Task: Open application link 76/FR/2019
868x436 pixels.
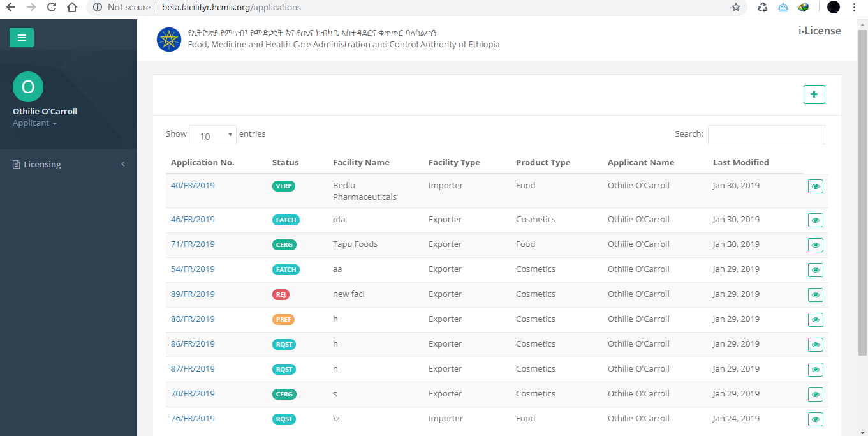Action: 193,419
